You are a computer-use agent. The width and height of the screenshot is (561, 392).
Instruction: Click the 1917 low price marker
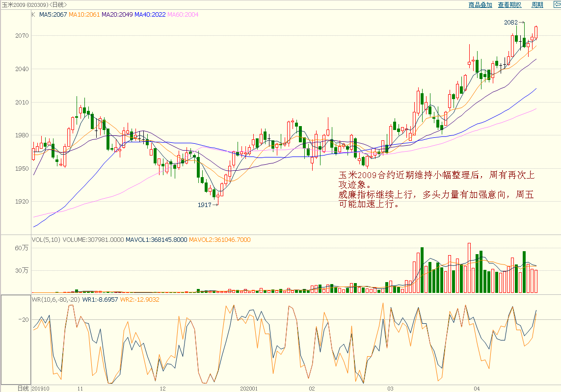[x=205, y=205]
